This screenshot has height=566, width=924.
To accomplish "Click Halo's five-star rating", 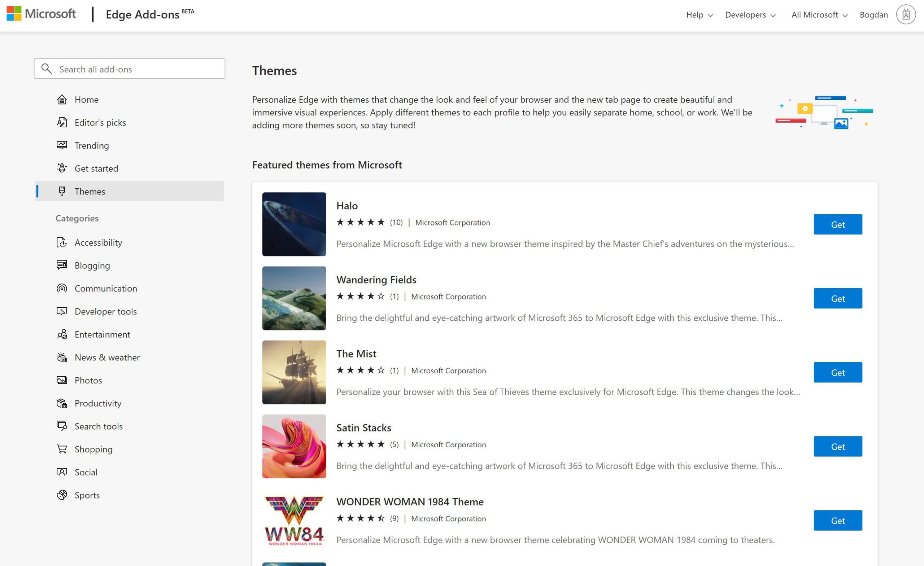I will (x=361, y=222).
